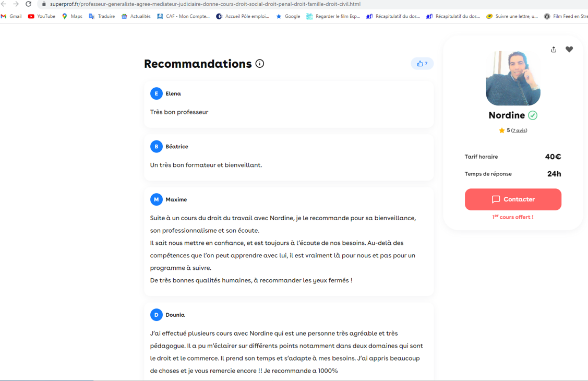The width and height of the screenshot is (588, 381).
Task: Click Maxime's blue avatar icon
Action: coord(156,199)
